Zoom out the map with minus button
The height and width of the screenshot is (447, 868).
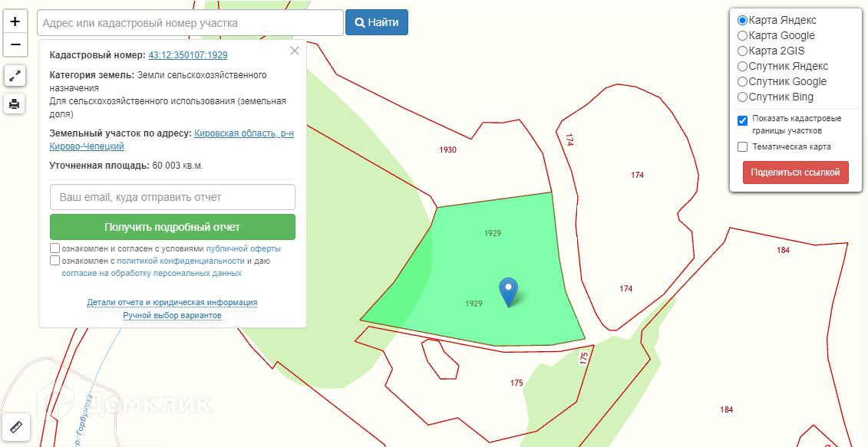[15, 44]
